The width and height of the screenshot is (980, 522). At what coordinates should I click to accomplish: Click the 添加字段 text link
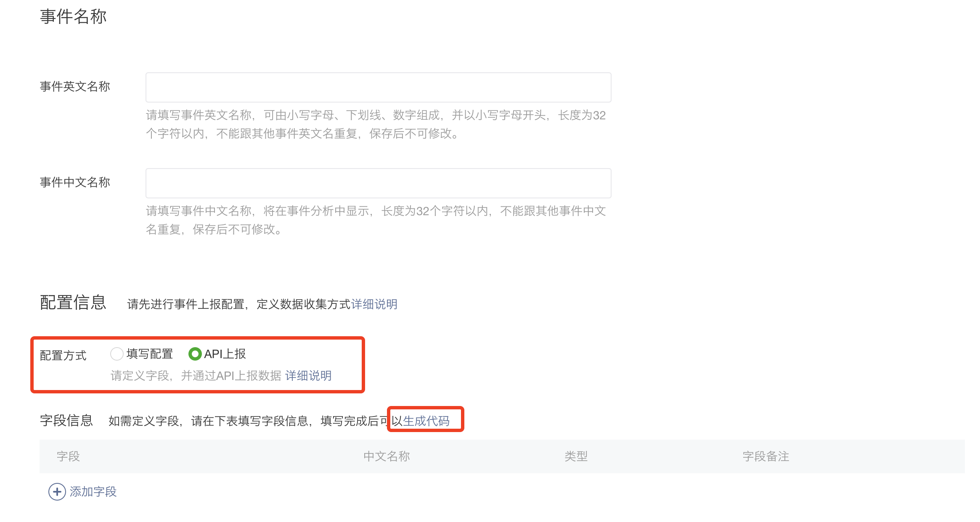pyautogui.click(x=93, y=492)
